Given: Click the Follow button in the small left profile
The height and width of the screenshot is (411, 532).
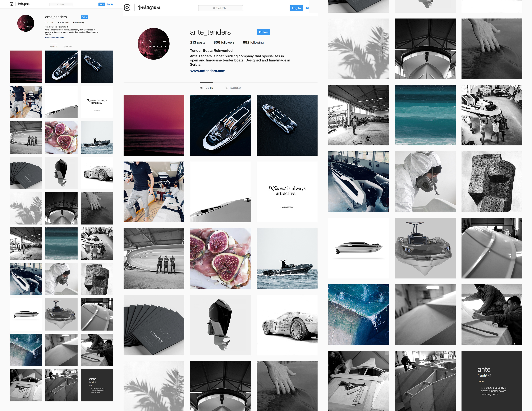Looking at the screenshot, I should point(84,17).
